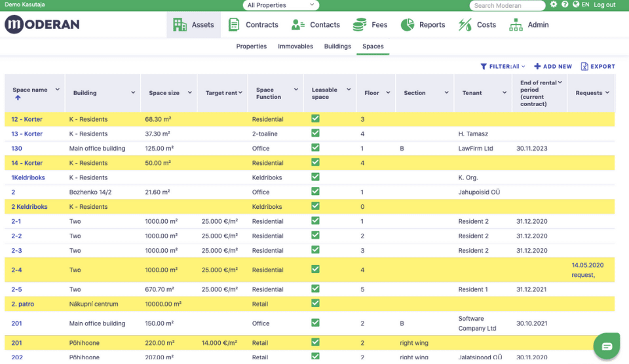Open the chat bubble widget

click(x=607, y=346)
